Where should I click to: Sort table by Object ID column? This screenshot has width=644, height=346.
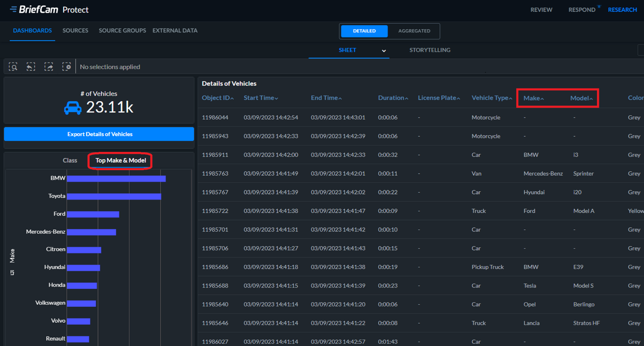click(x=218, y=98)
